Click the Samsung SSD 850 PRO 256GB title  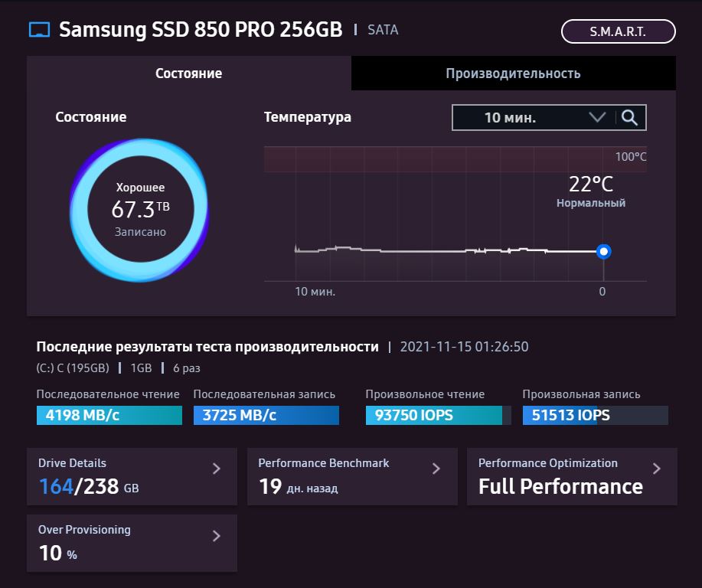(201, 30)
